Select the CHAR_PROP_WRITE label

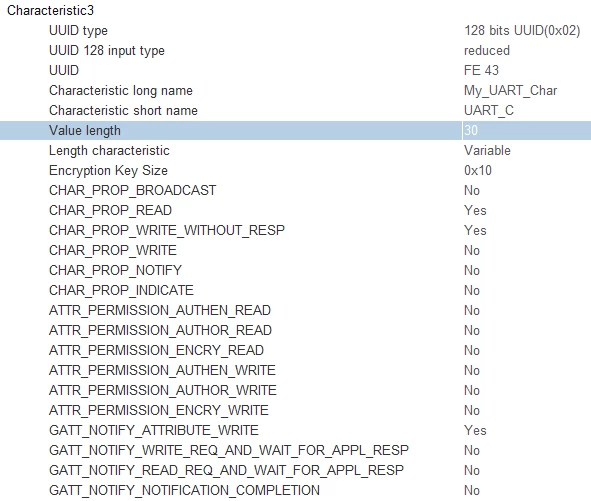point(113,250)
